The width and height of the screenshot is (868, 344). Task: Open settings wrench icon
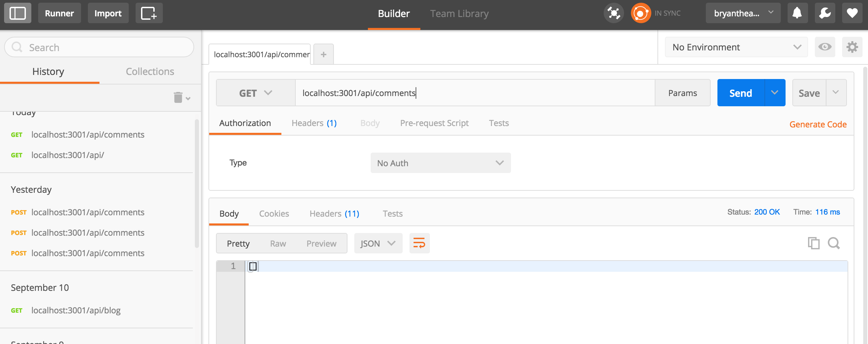tap(825, 13)
